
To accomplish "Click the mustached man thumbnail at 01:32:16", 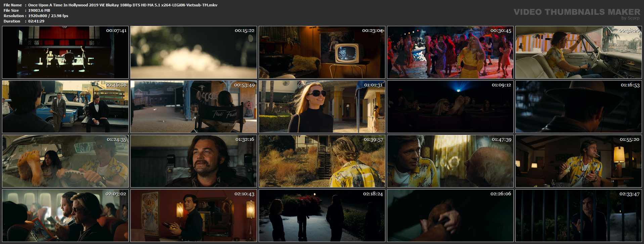I will pos(194,161).
